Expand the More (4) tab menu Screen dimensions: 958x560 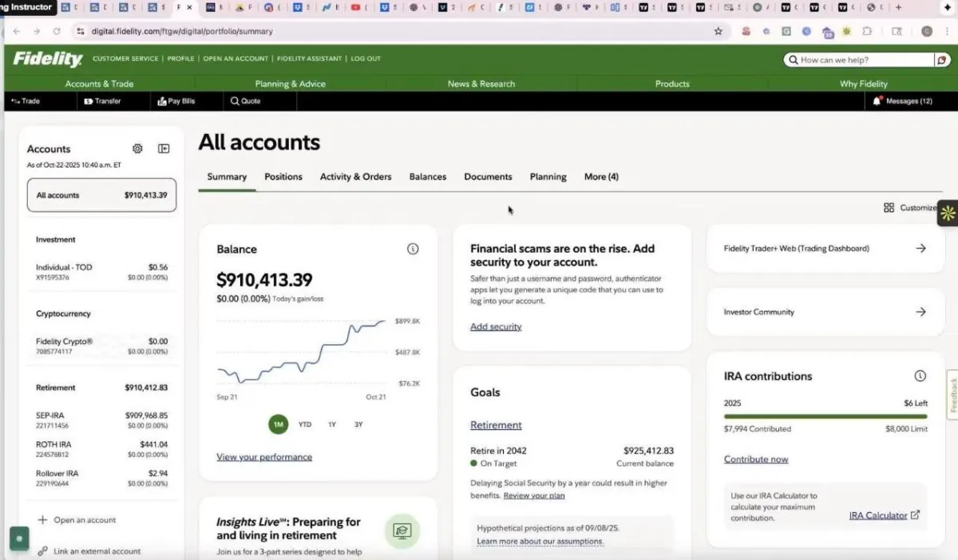click(601, 177)
